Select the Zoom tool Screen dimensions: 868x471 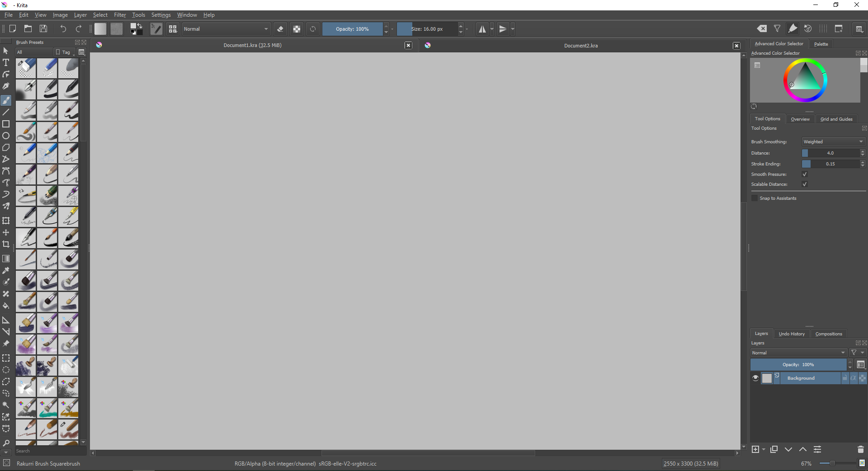pyautogui.click(x=6, y=443)
